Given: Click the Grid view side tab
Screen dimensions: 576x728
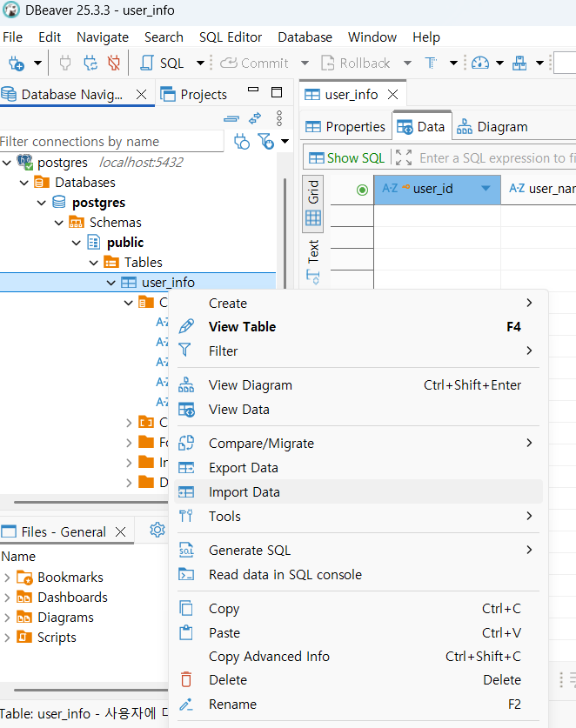Looking at the screenshot, I should [313, 204].
